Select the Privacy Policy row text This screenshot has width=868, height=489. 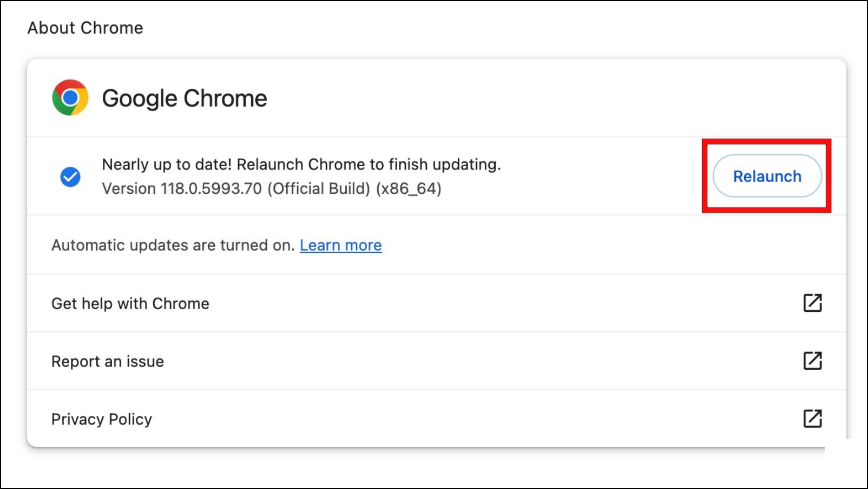[x=102, y=419]
